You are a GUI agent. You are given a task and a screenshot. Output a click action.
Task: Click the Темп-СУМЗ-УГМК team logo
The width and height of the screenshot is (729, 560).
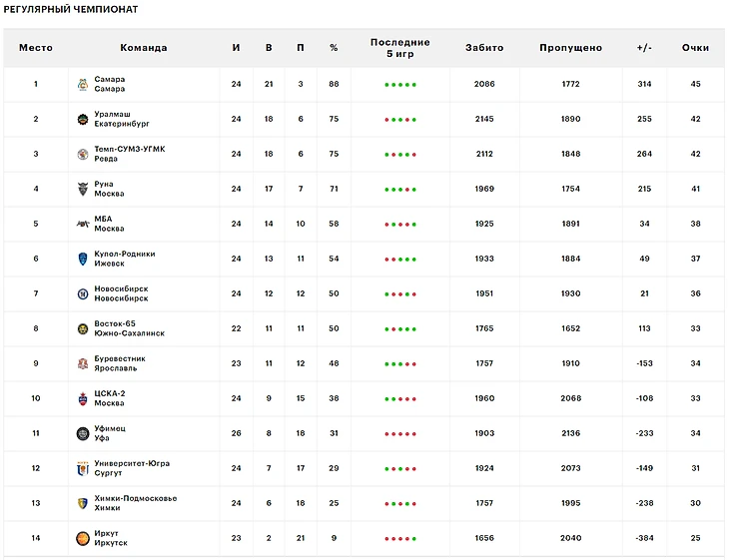pyautogui.click(x=83, y=155)
